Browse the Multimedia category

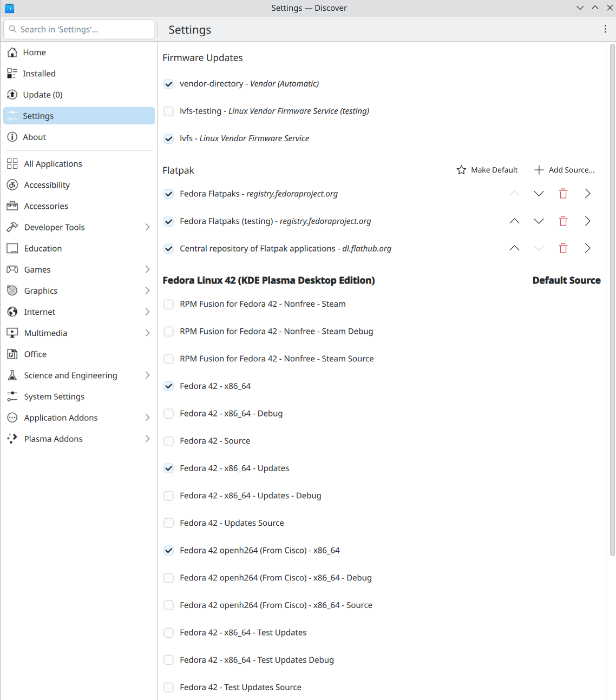pyautogui.click(x=79, y=333)
